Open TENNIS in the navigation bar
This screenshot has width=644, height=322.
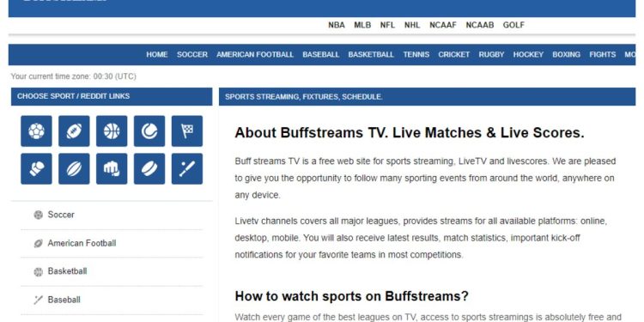[416, 55]
